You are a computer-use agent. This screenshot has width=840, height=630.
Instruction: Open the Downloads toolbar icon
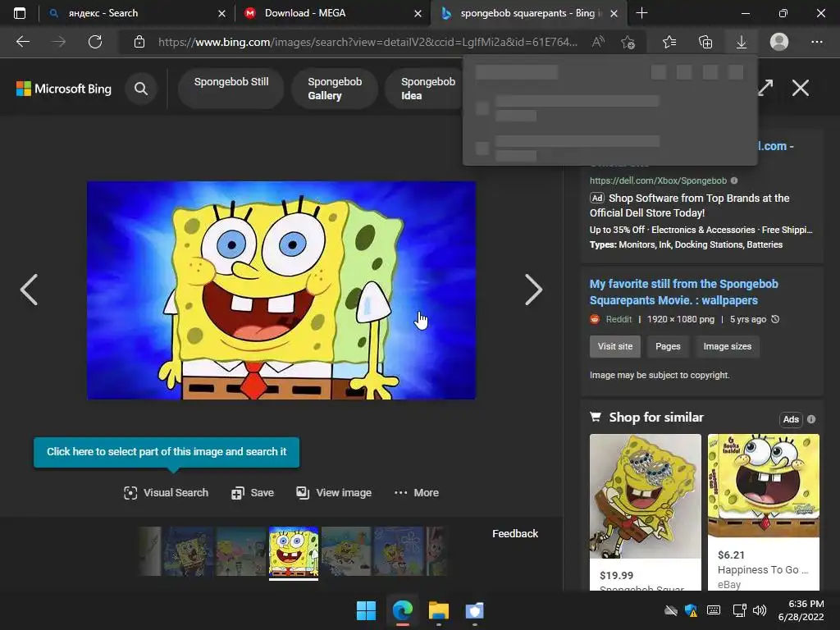pyautogui.click(x=742, y=42)
